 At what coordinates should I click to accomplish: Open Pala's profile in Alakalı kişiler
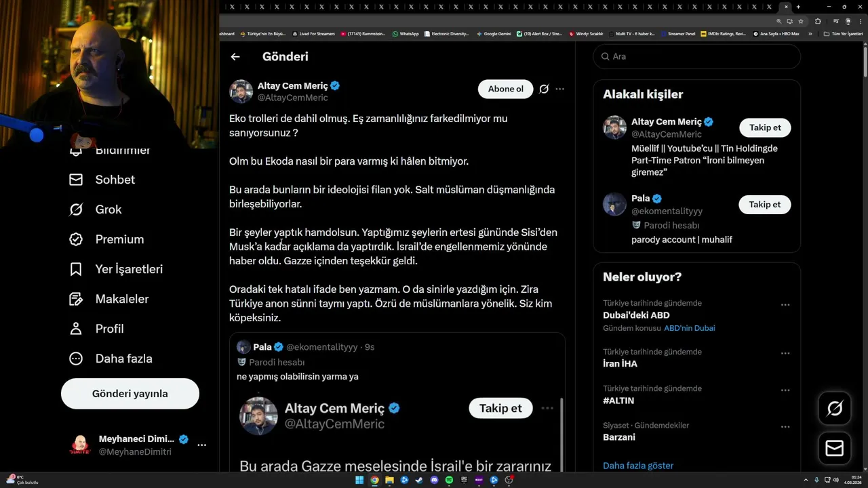pyautogui.click(x=640, y=199)
